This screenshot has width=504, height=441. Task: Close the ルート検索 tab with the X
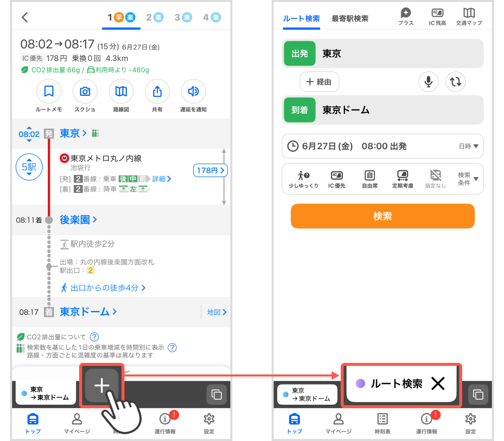(438, 384)
